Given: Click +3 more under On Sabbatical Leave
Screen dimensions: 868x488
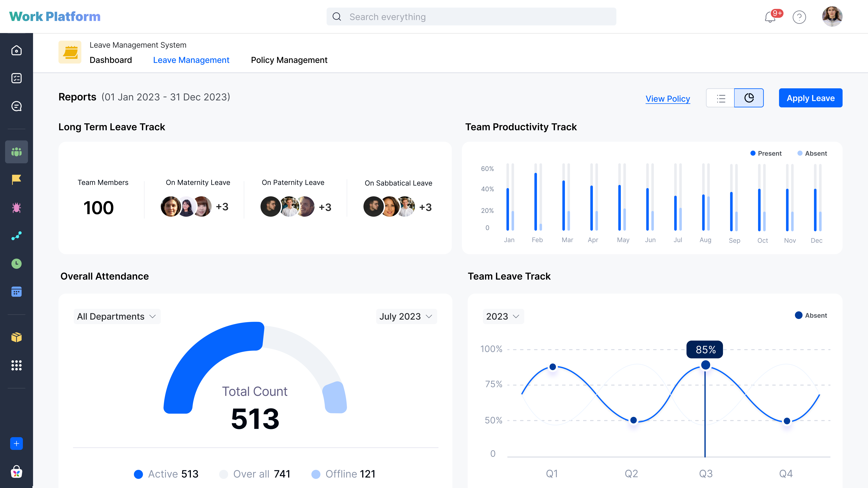Looking at the screenshot, I should [425, 207].
